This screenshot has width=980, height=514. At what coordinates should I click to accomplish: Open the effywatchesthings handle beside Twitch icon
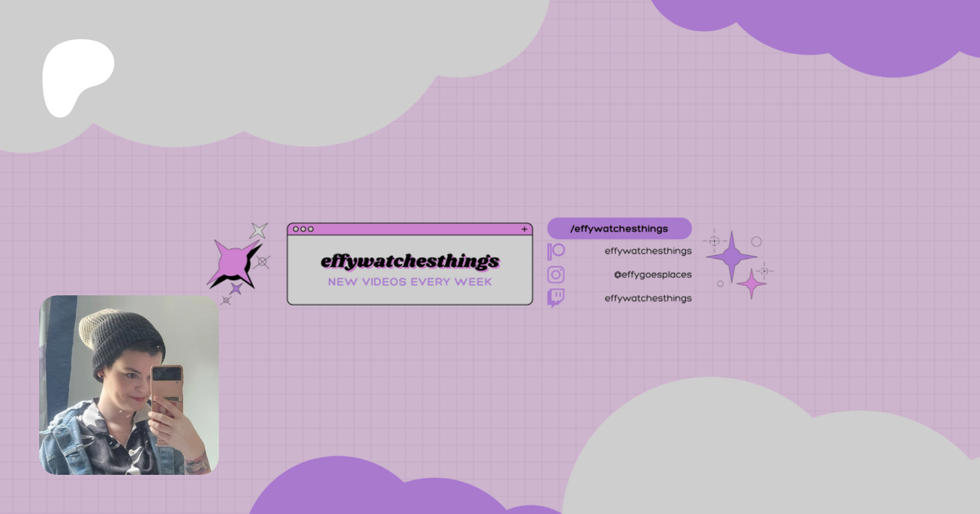[648, 298]
